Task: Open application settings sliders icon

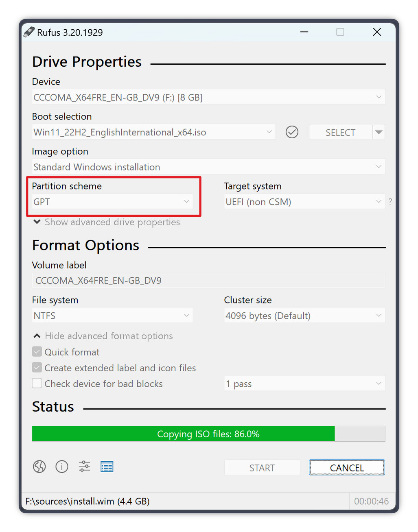Action: pyautogui.click(x=84, y=467)
